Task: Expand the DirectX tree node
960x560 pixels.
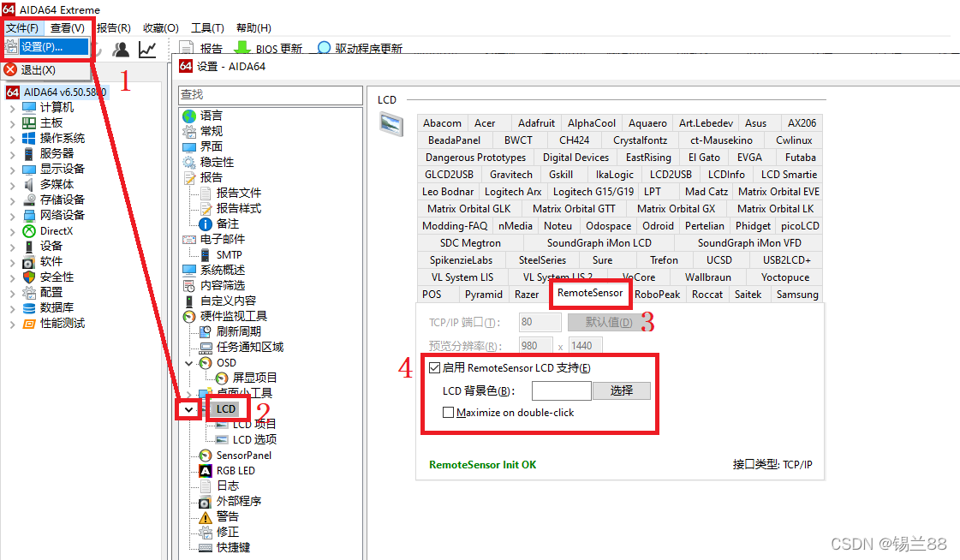Action: tap(12, 231)
